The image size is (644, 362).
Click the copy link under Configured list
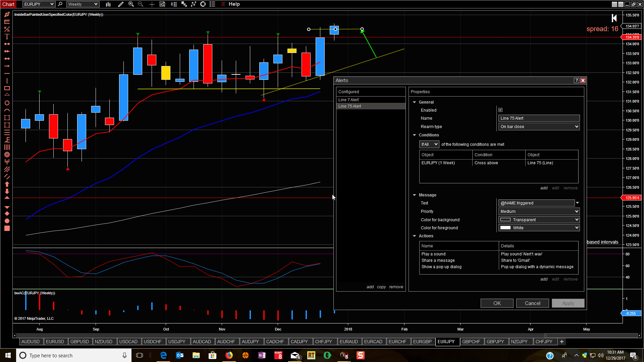[381, 287]
